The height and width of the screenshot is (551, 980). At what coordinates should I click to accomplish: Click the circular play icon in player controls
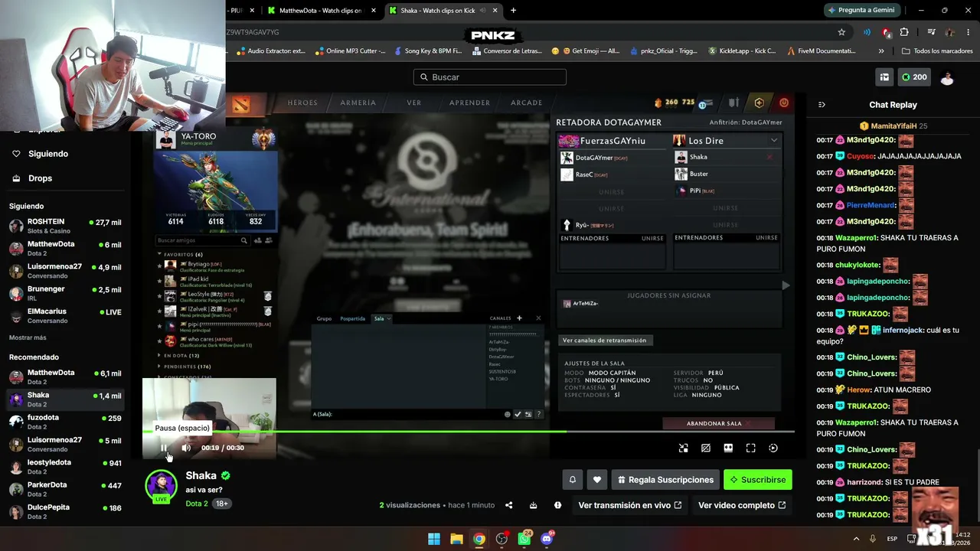[x=773, y=448]
